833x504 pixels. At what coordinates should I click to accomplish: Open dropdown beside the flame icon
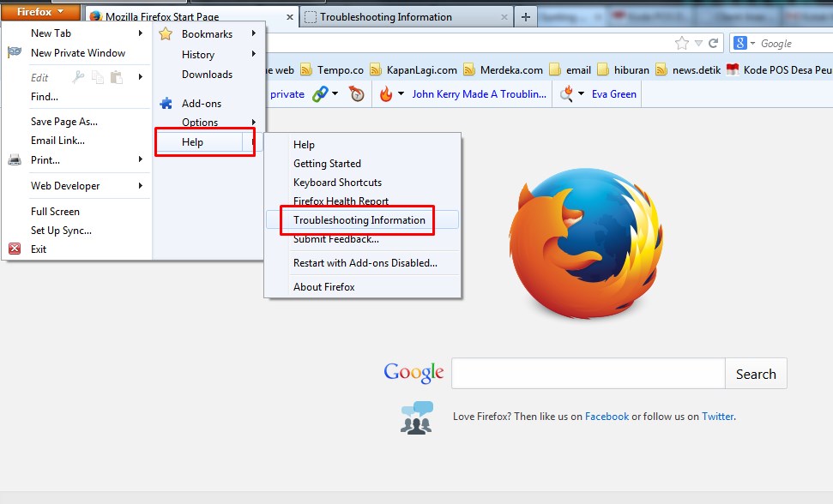[x=401, y=94]
